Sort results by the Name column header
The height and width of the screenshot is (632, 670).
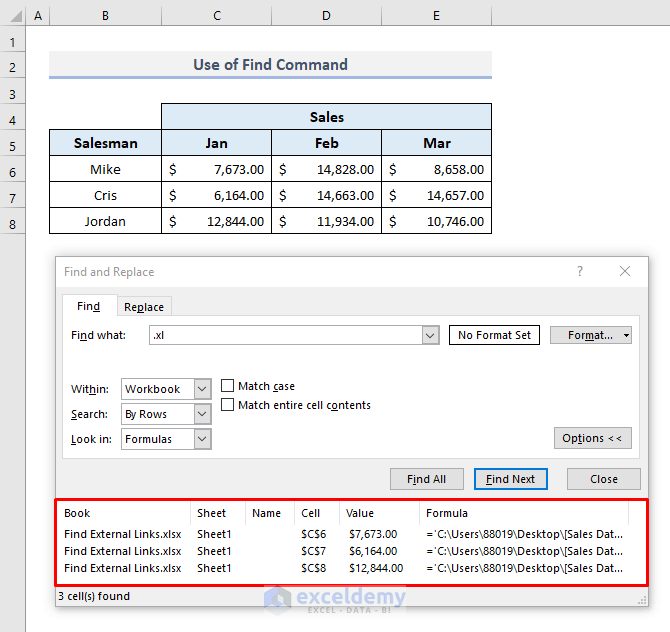click(270, 513)
